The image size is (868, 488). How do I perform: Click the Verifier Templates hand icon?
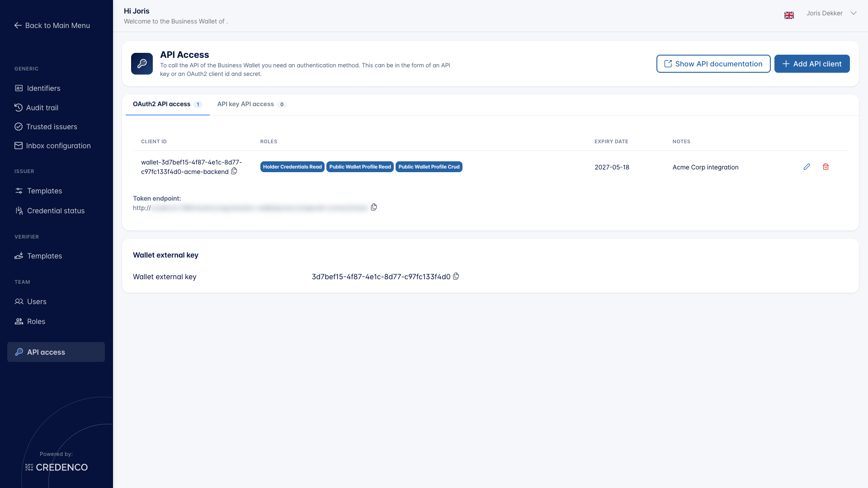19,256
